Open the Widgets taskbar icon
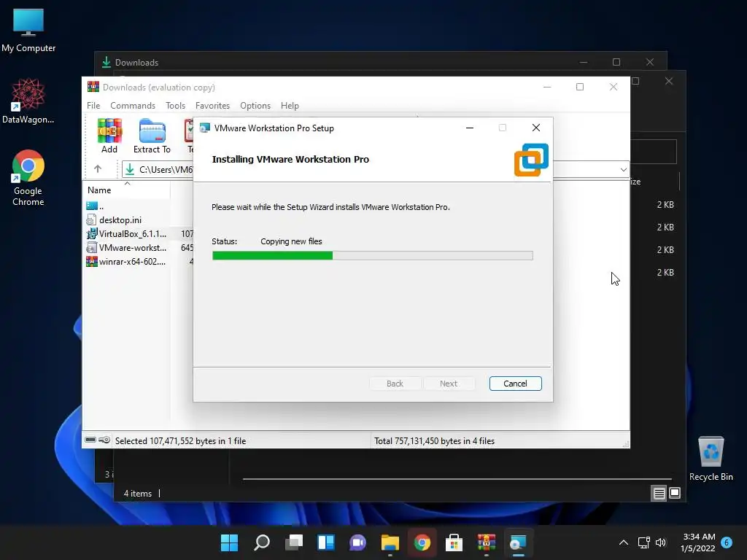This screenshot has height=560, width=747. point(326,542)
